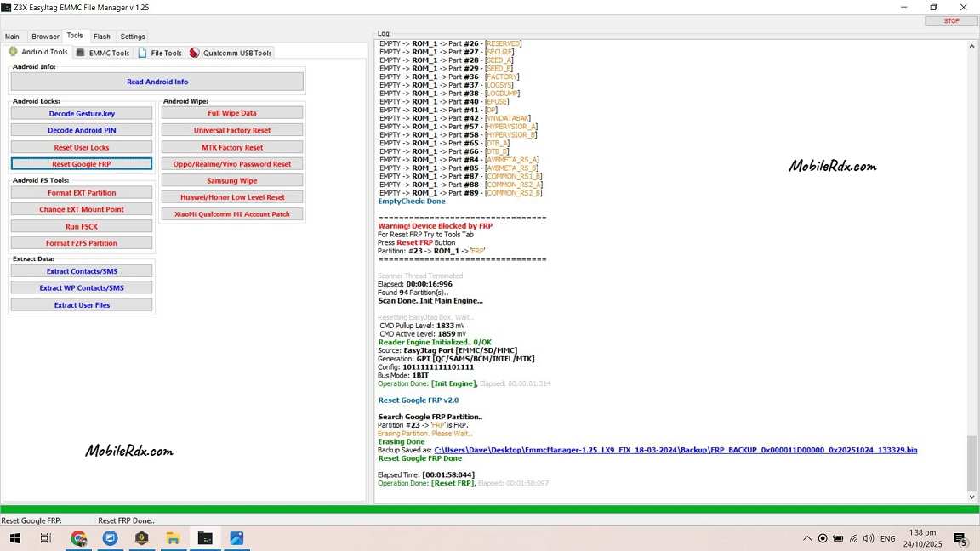Open the Windows Start menu

[x=15, y=538]
